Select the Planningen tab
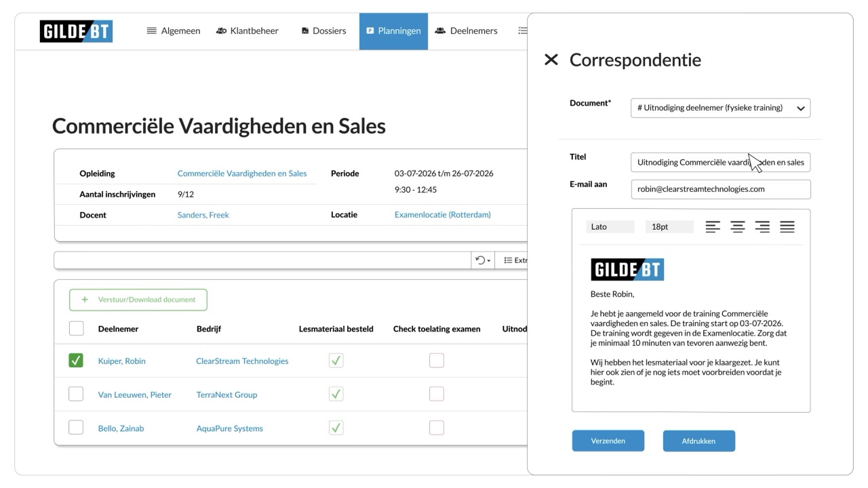868x488 pixels. click(393, 30)
